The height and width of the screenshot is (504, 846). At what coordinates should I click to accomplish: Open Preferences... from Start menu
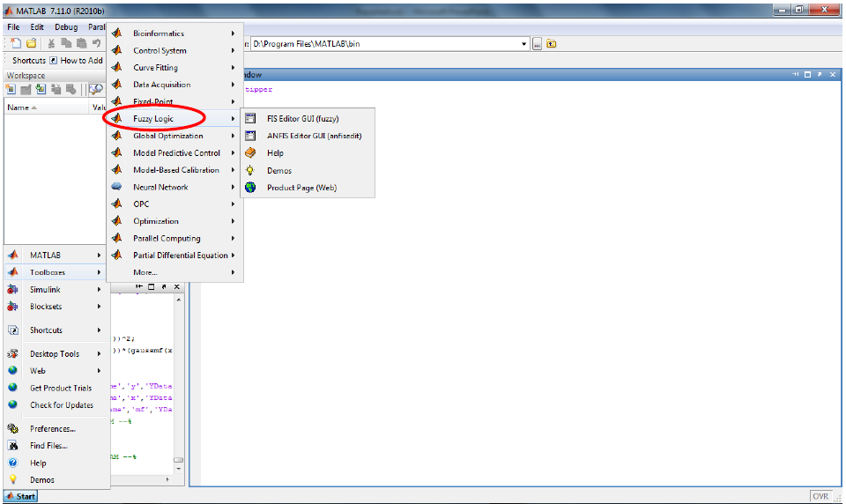pyautogui.click(x=56, y=429)
